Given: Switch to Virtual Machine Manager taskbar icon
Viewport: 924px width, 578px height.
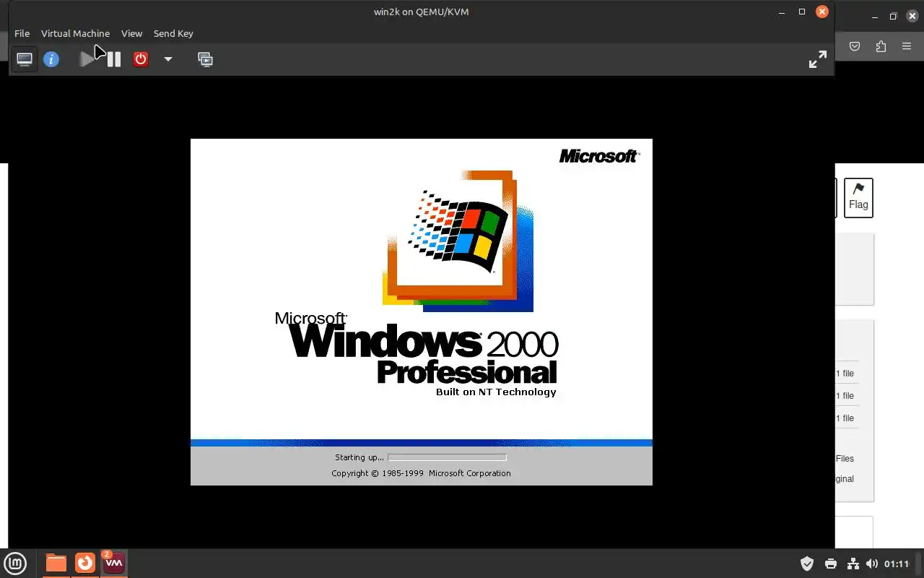Looking at the screenshot, I should 114,563.
